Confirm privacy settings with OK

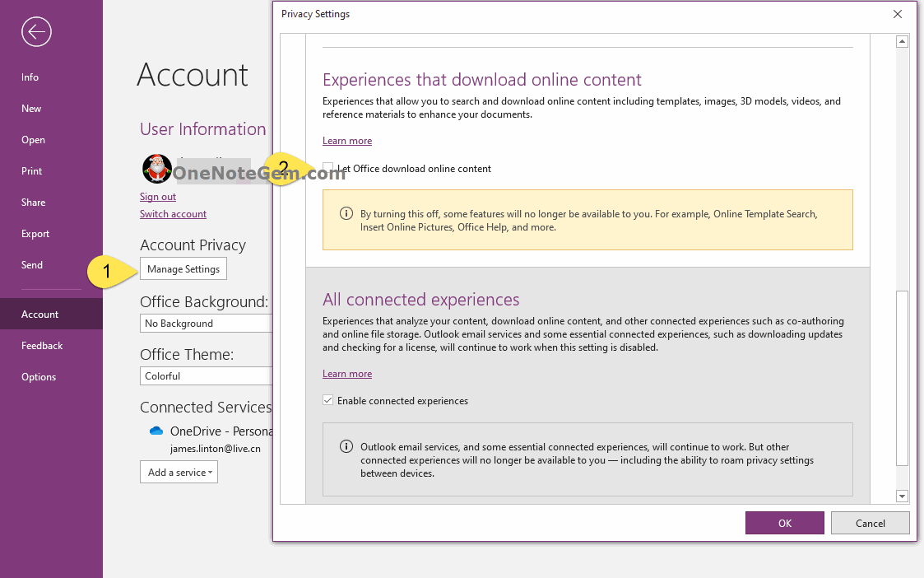[x=785, y=523]
